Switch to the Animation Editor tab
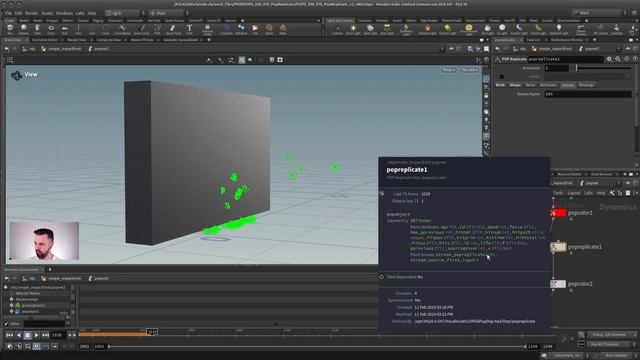This screenshot has height=360, width=640. click(45, 40)
